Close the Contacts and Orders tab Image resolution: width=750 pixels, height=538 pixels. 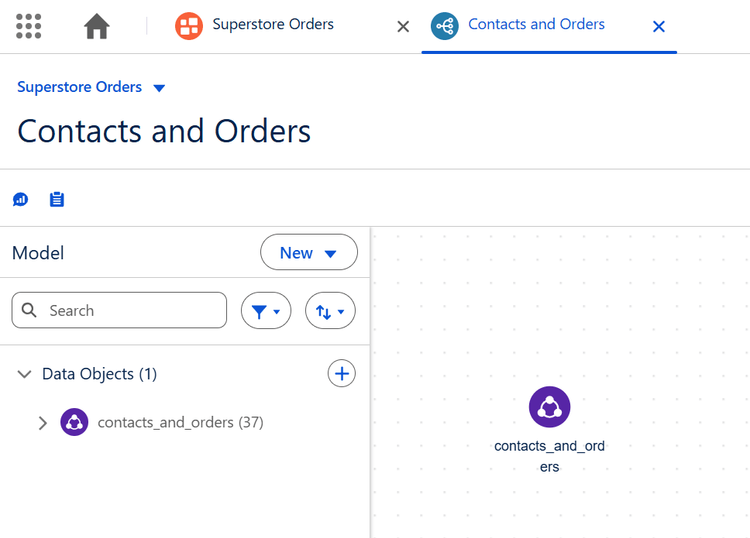click(659, 27)
